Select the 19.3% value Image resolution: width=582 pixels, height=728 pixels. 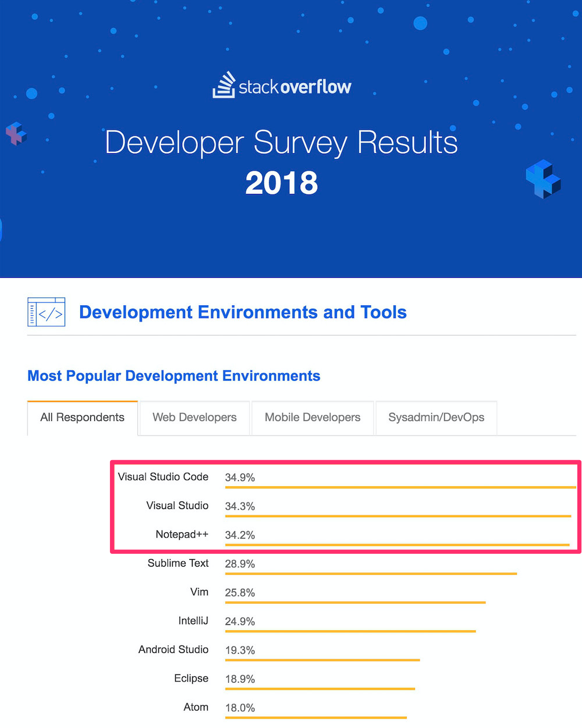click(240, 650)
